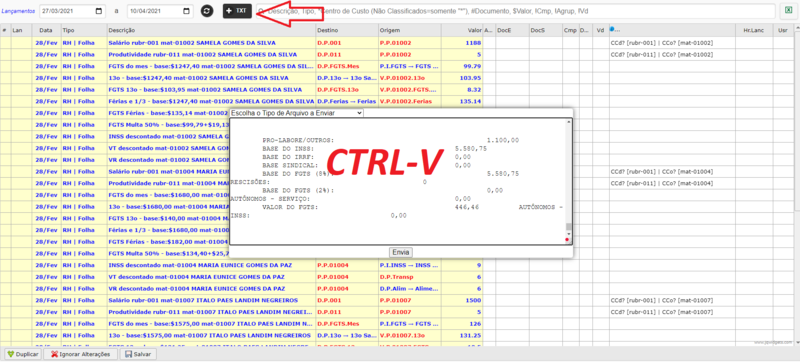
Task: Click the Salvar button
Action: (x=138, y=354)
